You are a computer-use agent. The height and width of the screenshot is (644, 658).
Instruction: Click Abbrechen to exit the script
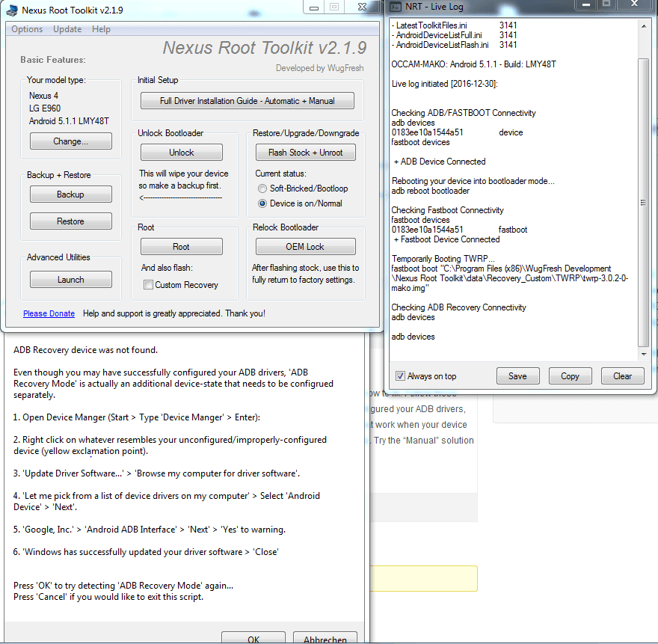pyautogui.click(x=325, y=639)
